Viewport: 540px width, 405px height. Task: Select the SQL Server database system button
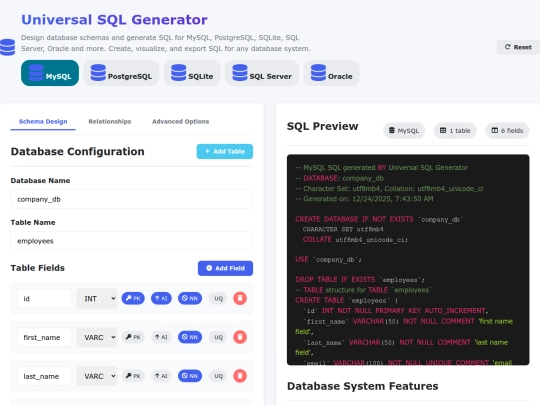(x=262, y=73)
